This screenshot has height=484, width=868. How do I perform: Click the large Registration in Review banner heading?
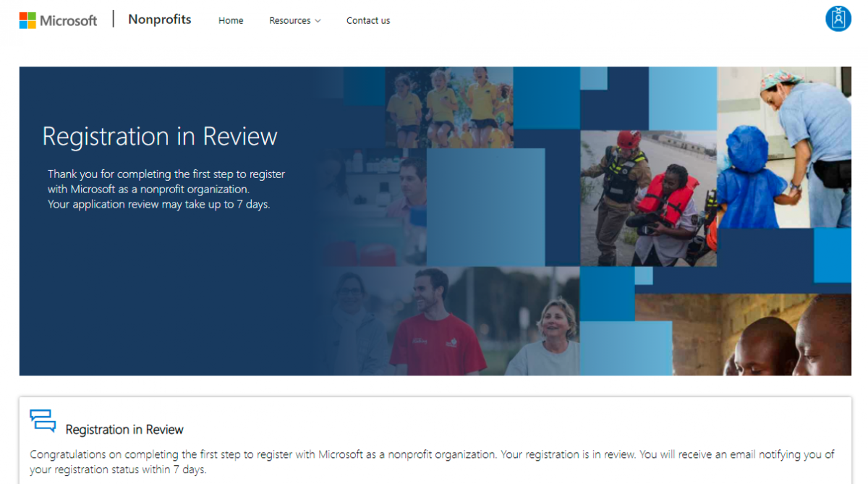(x=160, y=137)
